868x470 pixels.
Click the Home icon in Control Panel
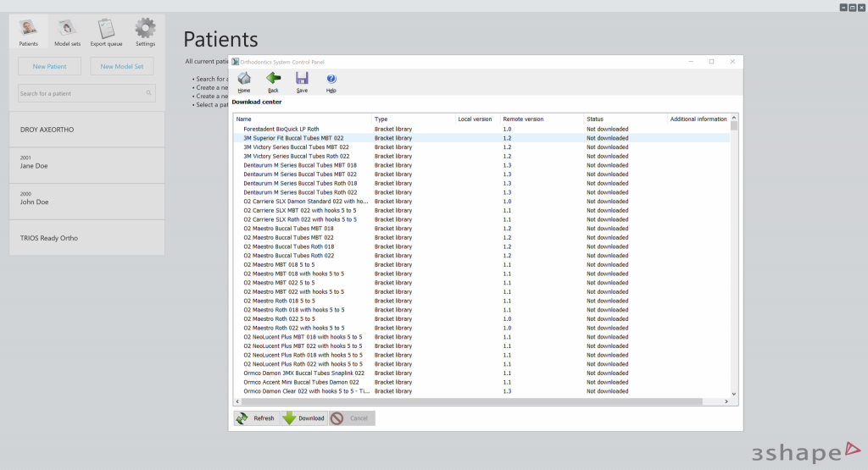point(244,80)
